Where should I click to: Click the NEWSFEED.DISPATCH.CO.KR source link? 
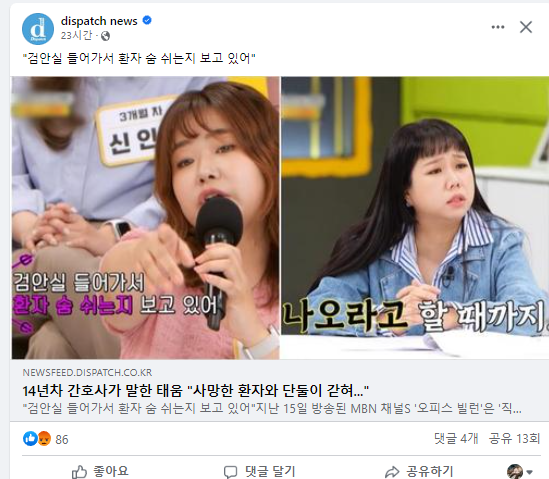(x=87, y=372)
